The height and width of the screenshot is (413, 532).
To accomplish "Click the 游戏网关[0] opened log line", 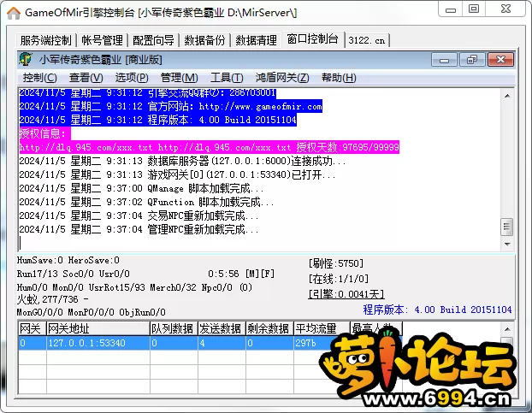I will click(x=177, y=174).
